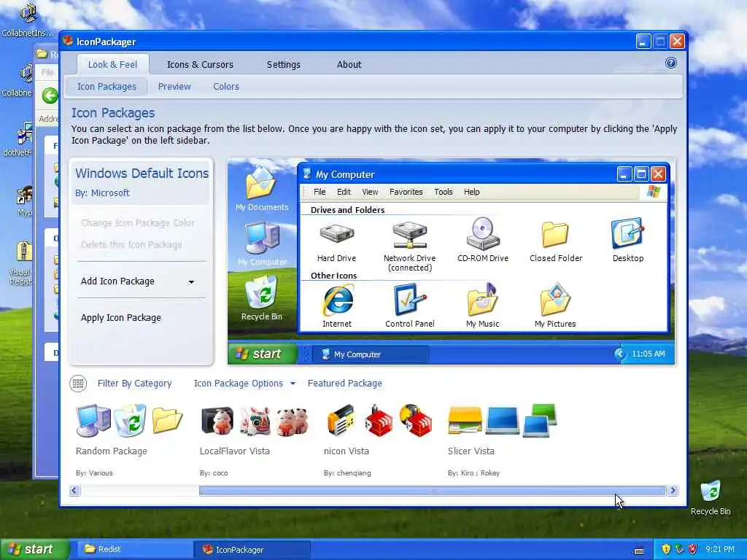
Task: Click the My Documents icon in preview
Action: point(261,182)
